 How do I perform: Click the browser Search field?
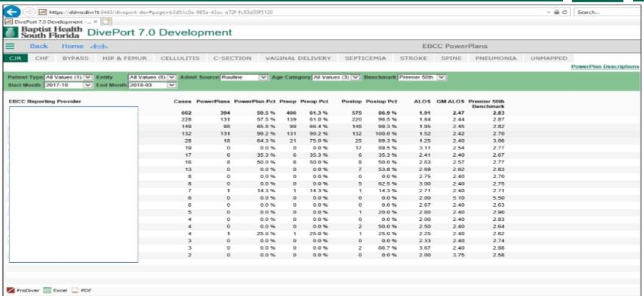606,13
